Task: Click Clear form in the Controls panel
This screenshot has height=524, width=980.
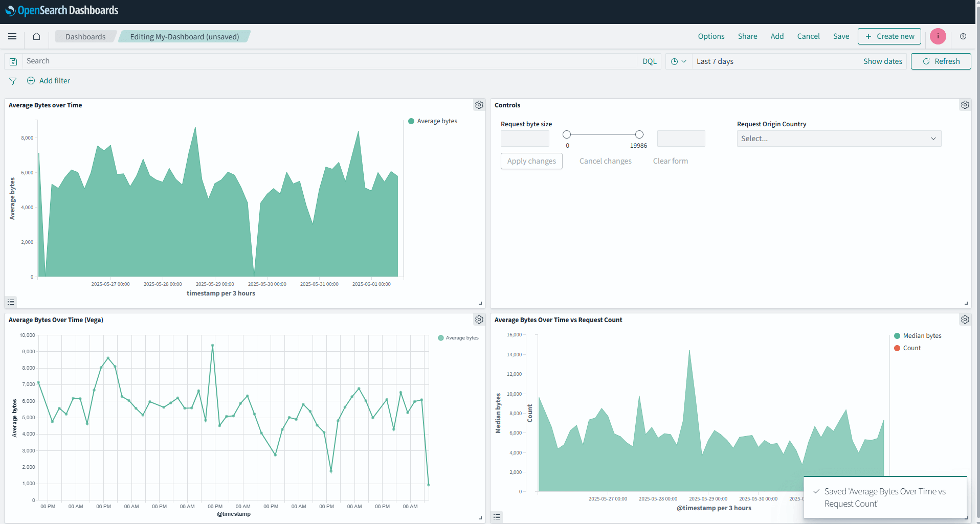Action: pos(670,161)
